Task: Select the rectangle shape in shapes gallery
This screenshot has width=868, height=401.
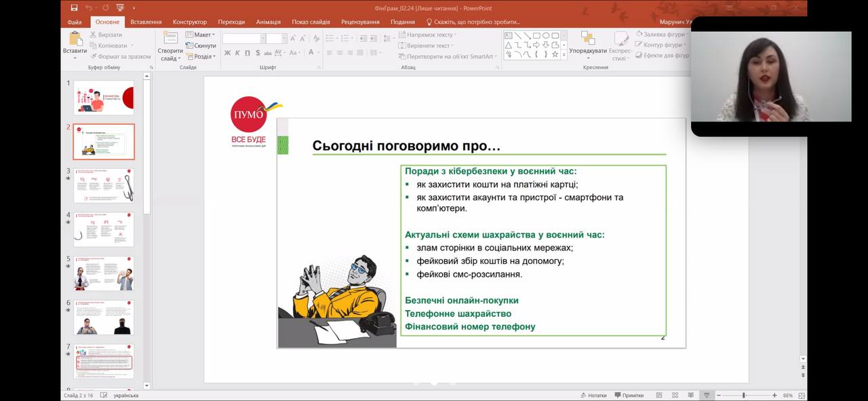Action: click(x=536, y=35)
